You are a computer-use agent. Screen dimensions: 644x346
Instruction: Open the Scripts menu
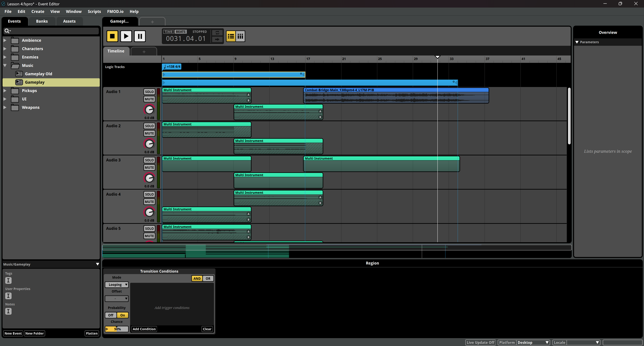tap(94, 12)
